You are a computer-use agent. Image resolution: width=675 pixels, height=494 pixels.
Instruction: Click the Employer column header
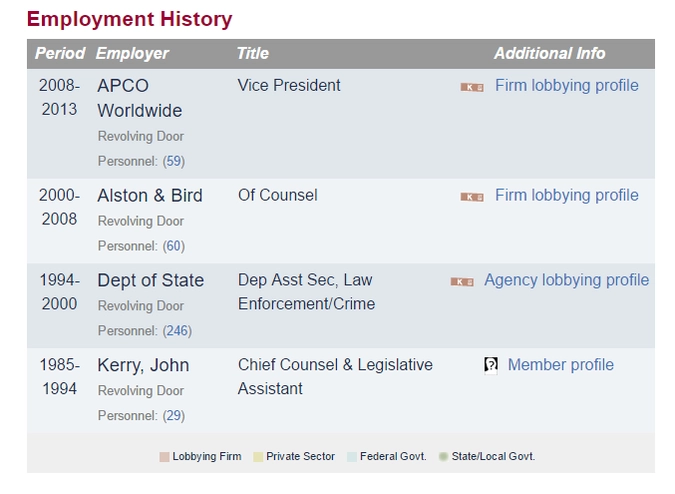(132, 54)
